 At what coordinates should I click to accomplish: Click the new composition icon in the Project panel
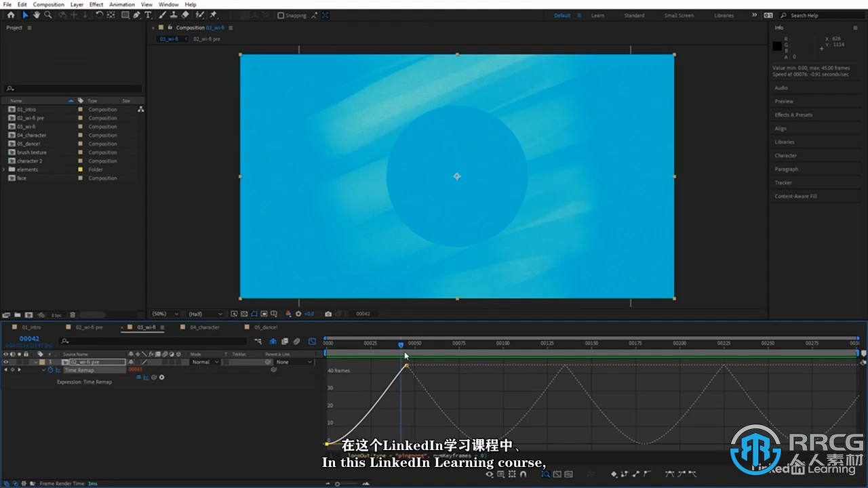point(28,314)
